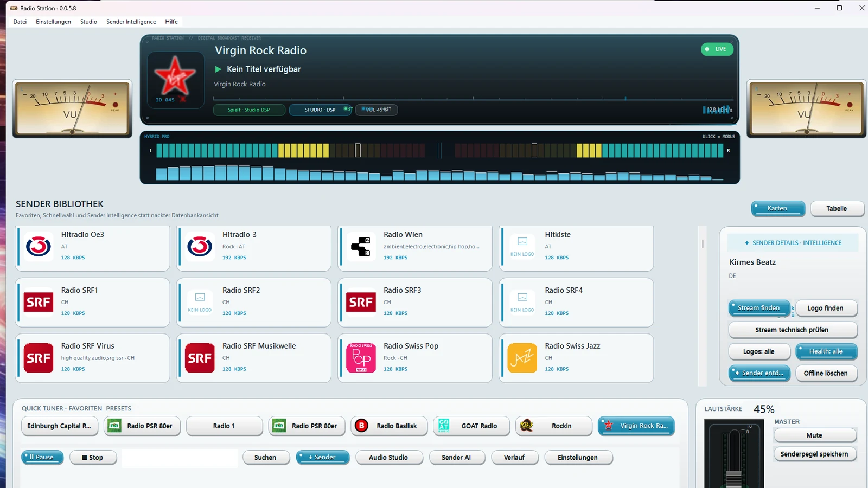Switch library to Karten view
The width and height of the screenshot is (868, 488).
point(778,208)
